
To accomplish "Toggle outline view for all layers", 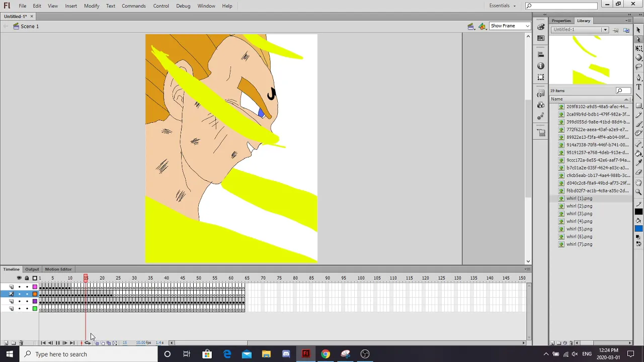I will point(35,278).
